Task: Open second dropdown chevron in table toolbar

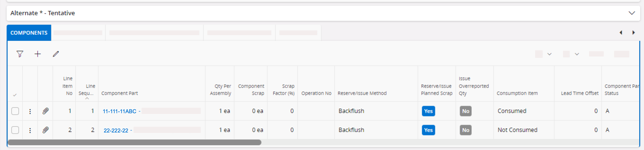Action: tap(577, 54)
